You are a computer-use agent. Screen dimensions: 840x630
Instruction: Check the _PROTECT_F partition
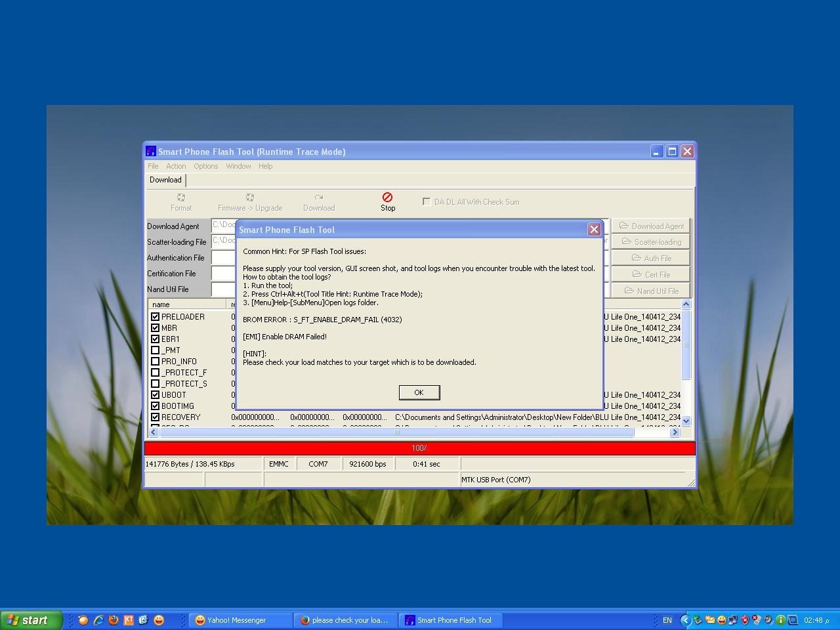156,373
